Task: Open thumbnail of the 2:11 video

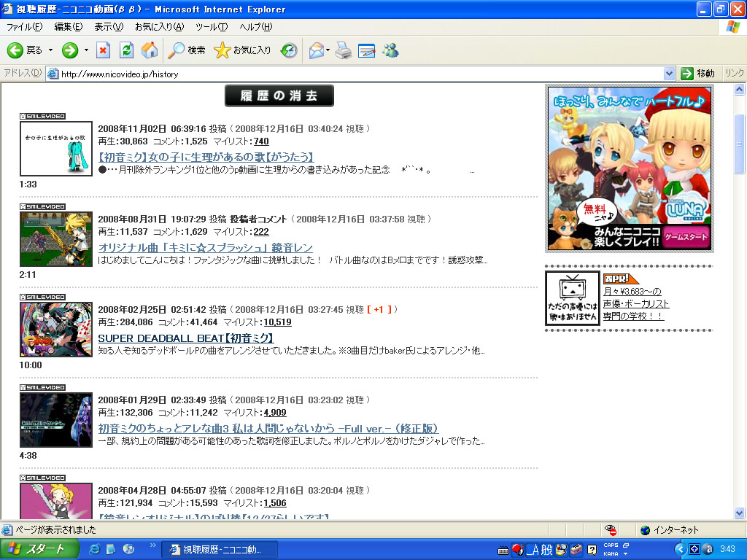Action: pyautogui.click(x=55, y=239)
